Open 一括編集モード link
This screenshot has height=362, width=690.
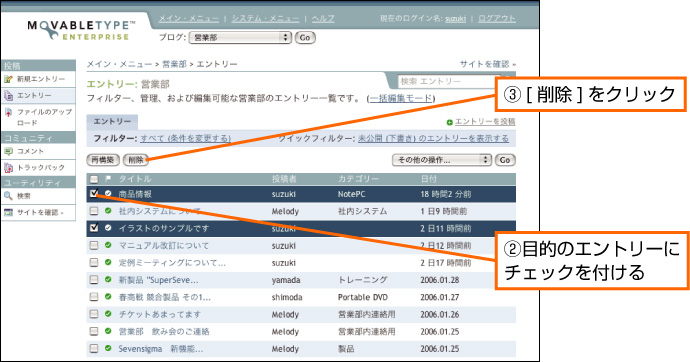(x=401, y=99)
